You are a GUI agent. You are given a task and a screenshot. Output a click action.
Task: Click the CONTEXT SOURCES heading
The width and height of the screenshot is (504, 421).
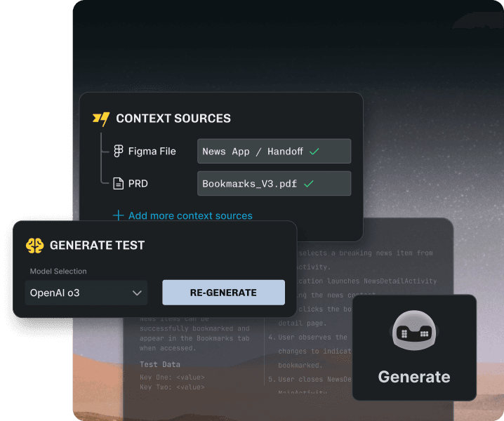[173, 119]
